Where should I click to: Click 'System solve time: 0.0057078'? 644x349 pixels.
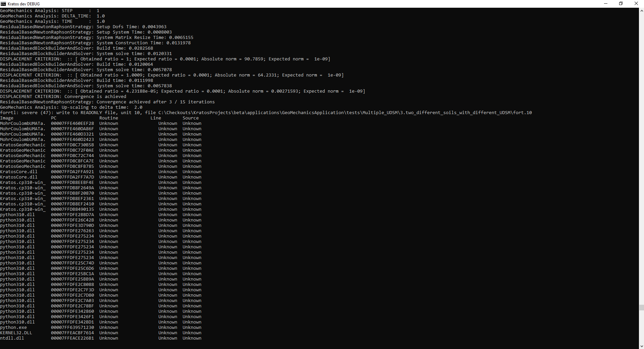click(134, 70)
